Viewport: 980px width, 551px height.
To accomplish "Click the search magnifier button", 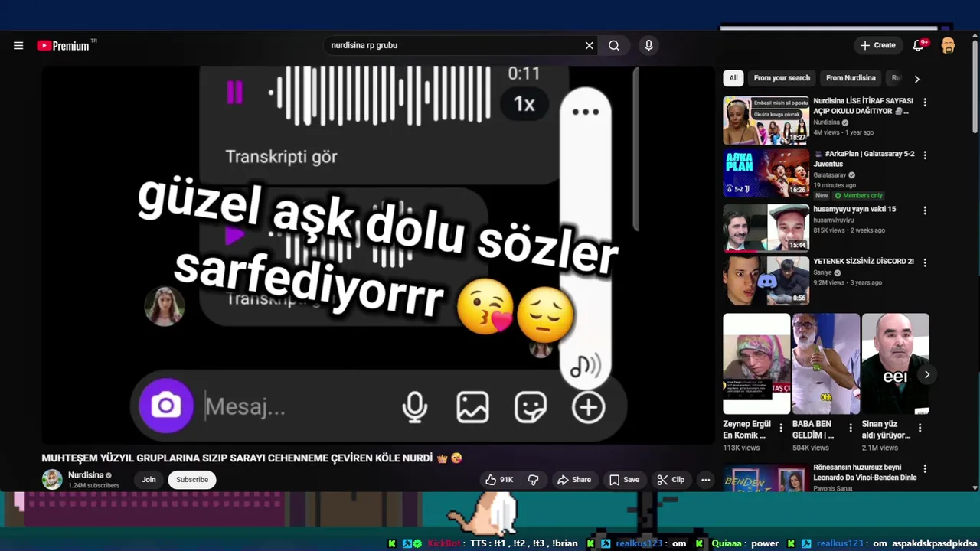I will [x=614, y=46].
